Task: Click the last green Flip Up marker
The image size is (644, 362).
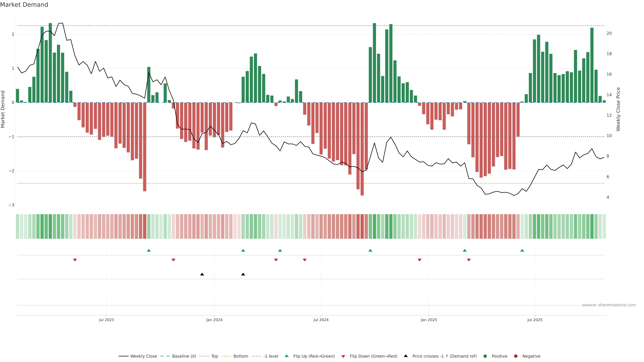Action: [x=522, y=250]
